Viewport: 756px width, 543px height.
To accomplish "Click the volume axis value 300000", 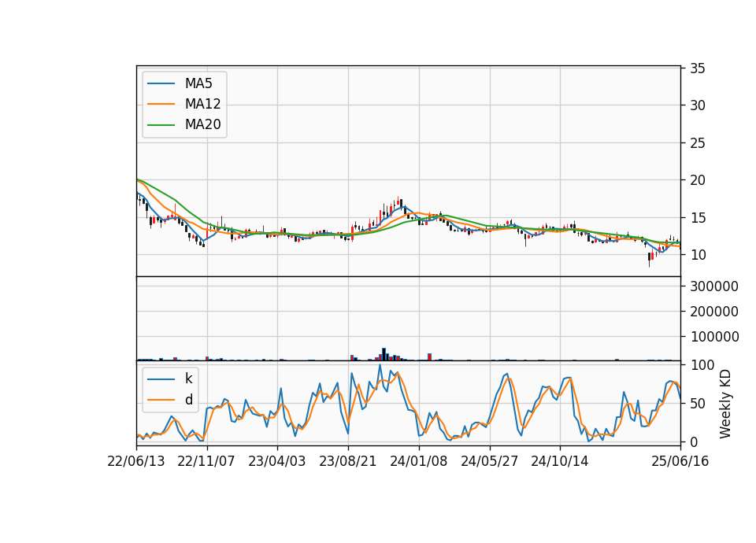I will pos(714,286).
